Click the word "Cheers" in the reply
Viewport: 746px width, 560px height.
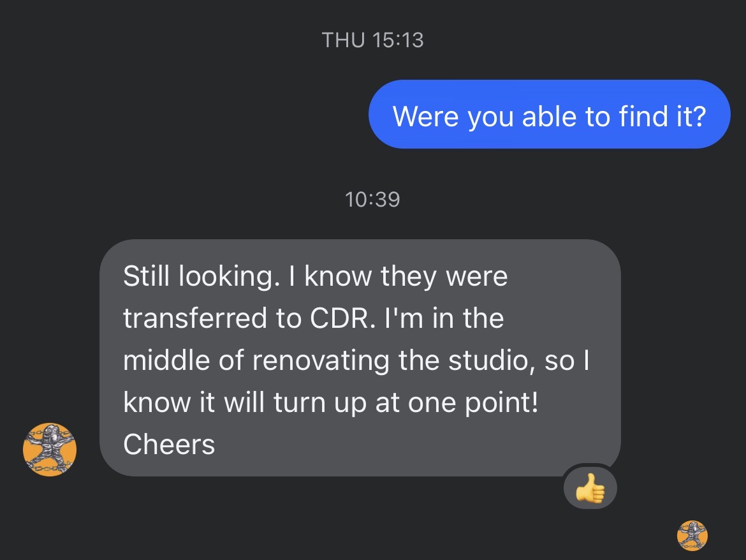click(169, 445)
